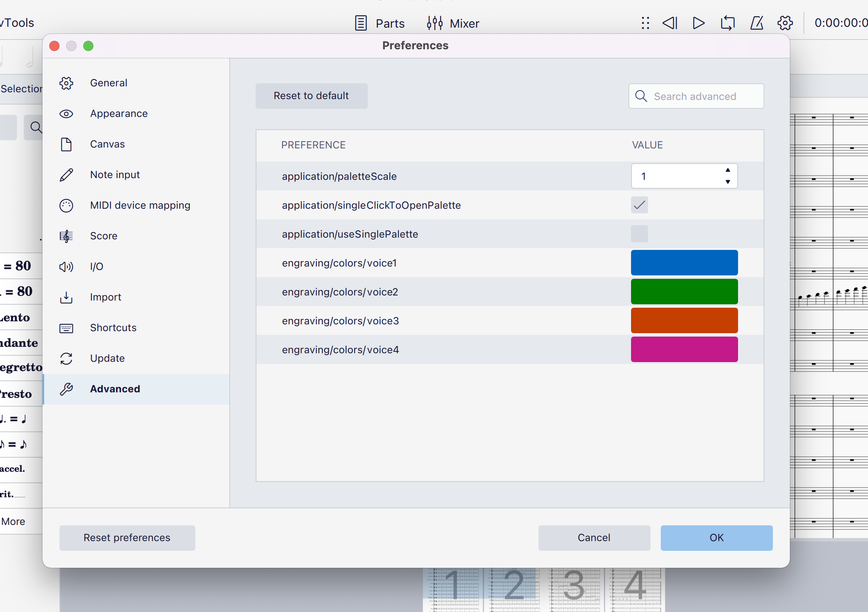Open Note input preferences section
868x612 pixels.
coord(115,174)
